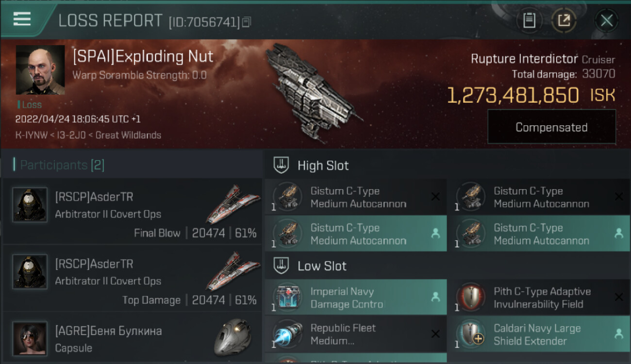The image size is (631, 364).
Task: Click the Caldari Navy Large Shield Extender icon
Action: [x=471, y=334]
